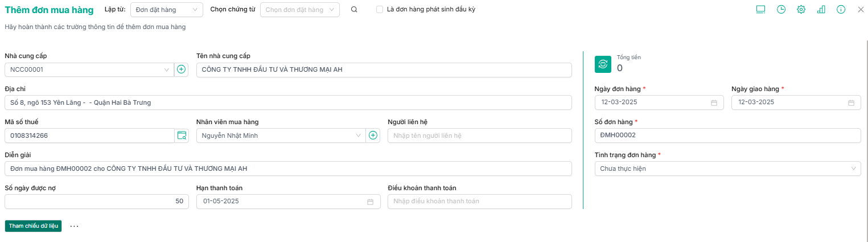Expand the Nhà cung cấp NCC00001 dropdown

166,69
